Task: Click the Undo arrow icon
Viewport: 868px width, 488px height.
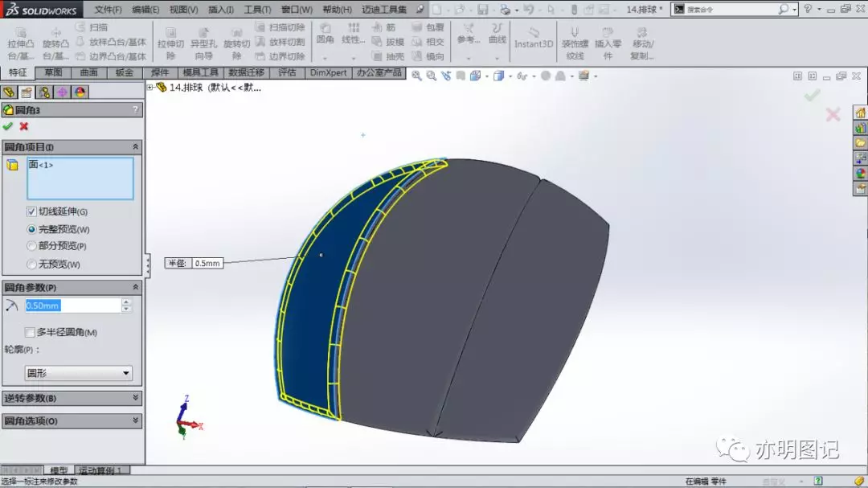Action: (x=529, y=10)
